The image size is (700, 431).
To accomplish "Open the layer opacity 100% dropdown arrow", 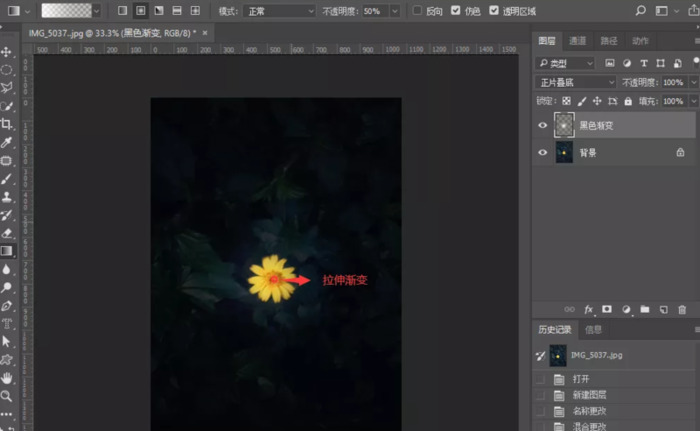I will click(693, 82).
